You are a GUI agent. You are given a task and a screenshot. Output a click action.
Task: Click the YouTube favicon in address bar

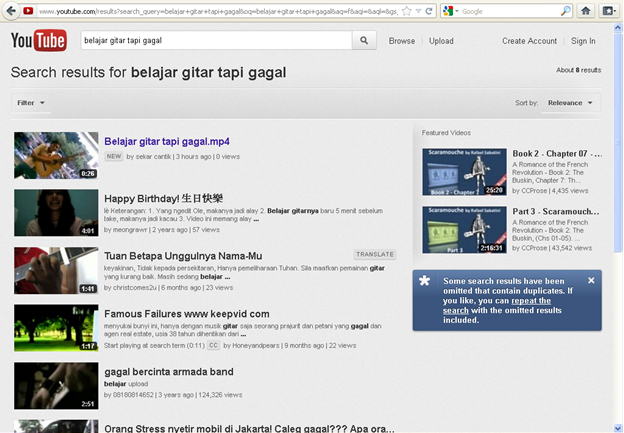(x=28, y=11)
